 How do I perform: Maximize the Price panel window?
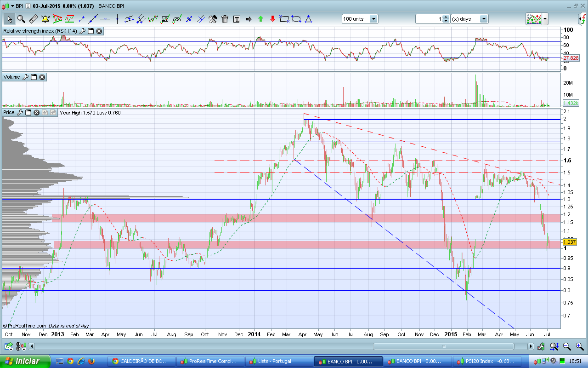28,112
